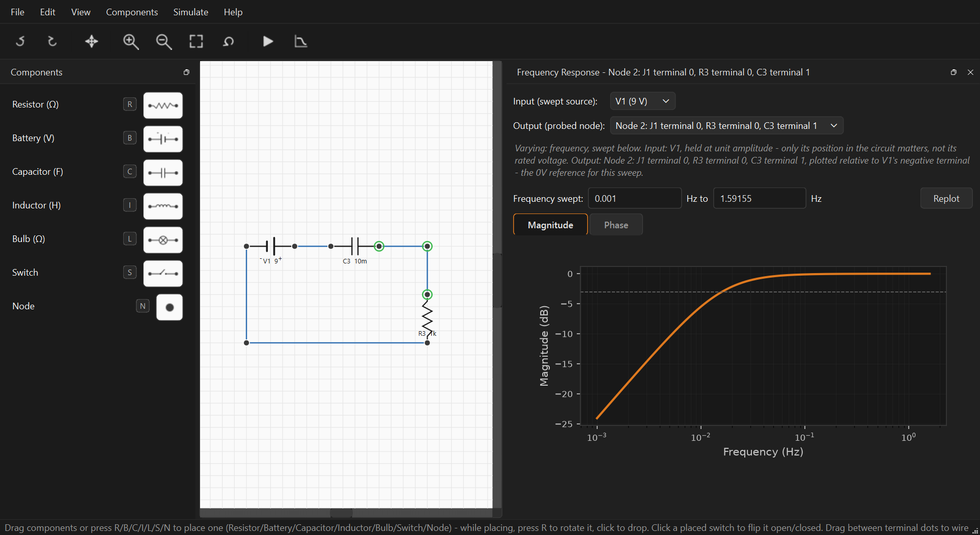Open the Components menu
980x535 pixels.
(x=132, y=12)
